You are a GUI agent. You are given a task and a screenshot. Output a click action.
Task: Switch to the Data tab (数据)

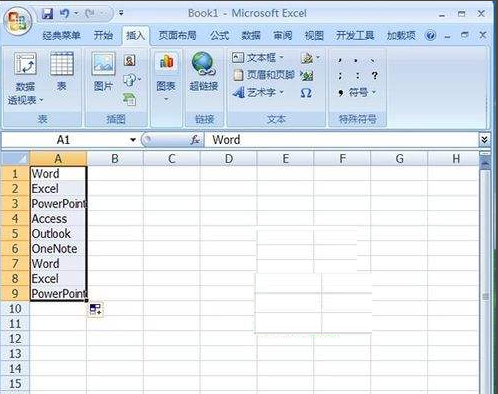coord(251,35)
